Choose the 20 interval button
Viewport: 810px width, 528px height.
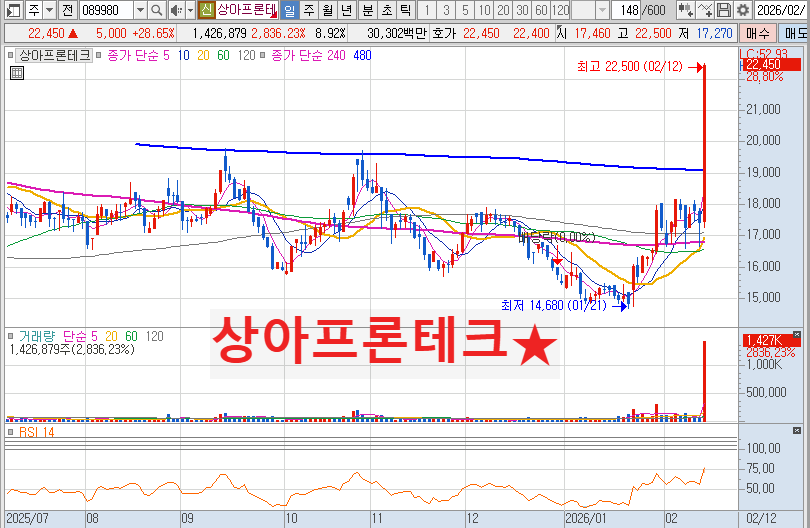pos(503,10)
